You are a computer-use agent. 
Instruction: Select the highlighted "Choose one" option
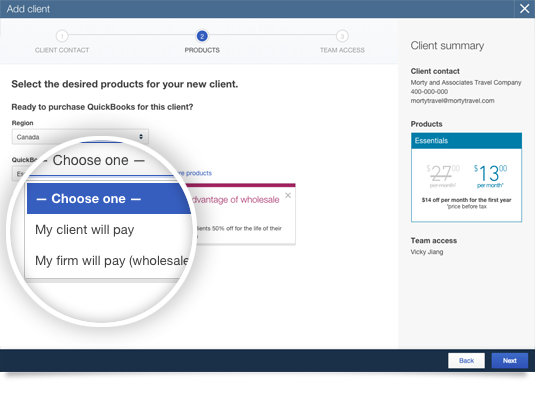[x=109, y=199]
